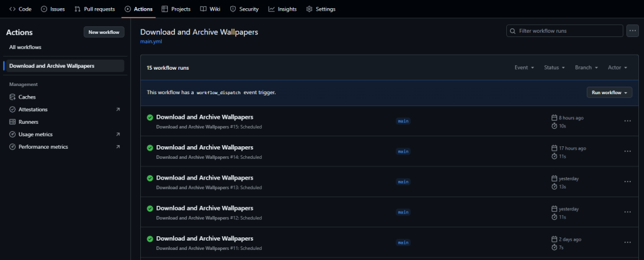Open Attestations in the sidebar
The image size is (644, 260).
pyautogui.click(x=33, y=109)
